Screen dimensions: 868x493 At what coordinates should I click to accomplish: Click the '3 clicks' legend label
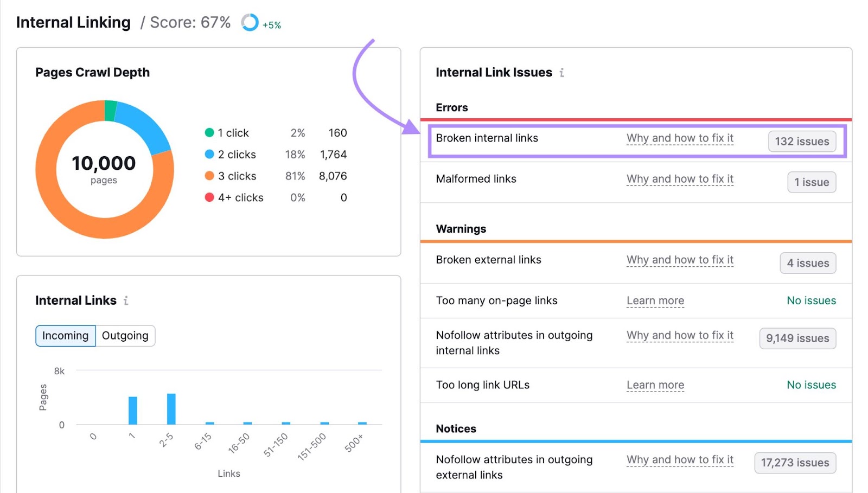tap(237, 176)
